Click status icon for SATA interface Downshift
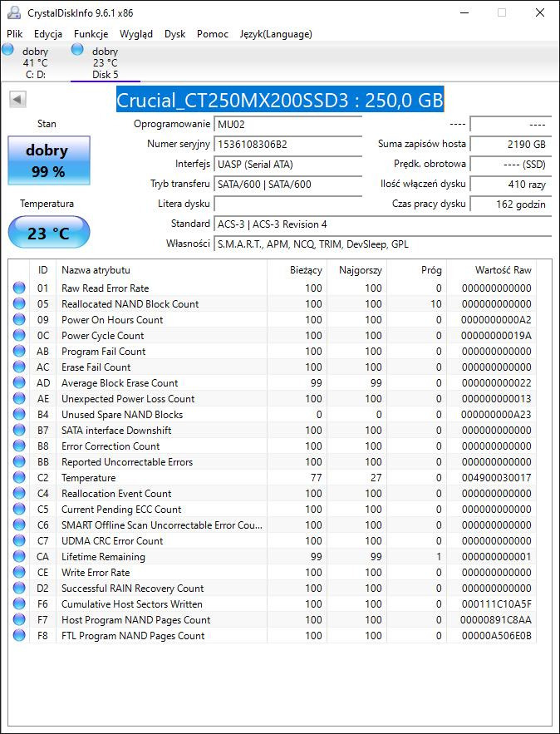 19,431
